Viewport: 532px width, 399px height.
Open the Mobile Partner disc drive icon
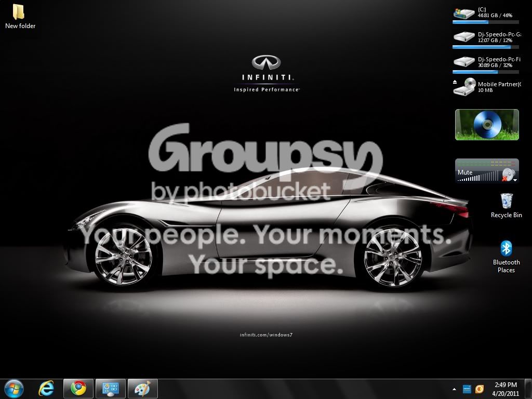pyautogui.click(x=465, y=87)
